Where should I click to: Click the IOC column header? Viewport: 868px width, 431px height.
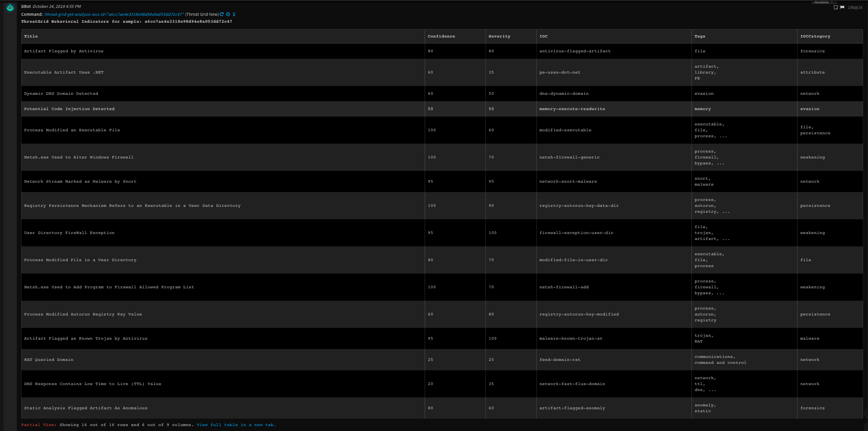pos(543,36)
